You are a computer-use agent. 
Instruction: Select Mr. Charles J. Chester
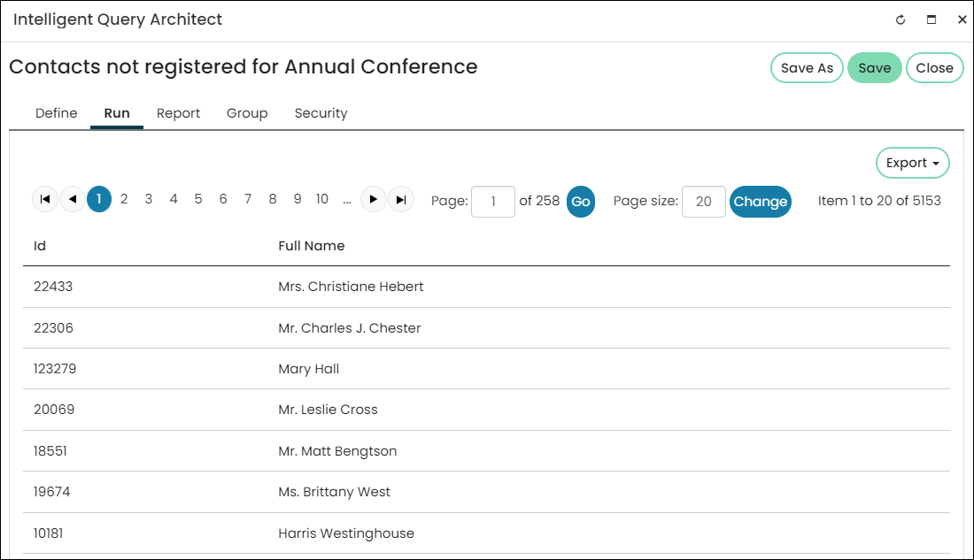(350, 328)
